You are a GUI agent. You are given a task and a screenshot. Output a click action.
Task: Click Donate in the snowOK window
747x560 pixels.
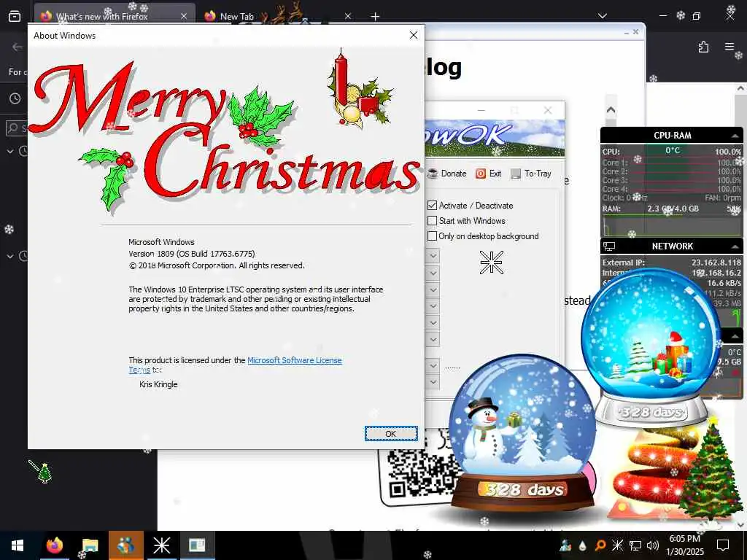[447, 174]
